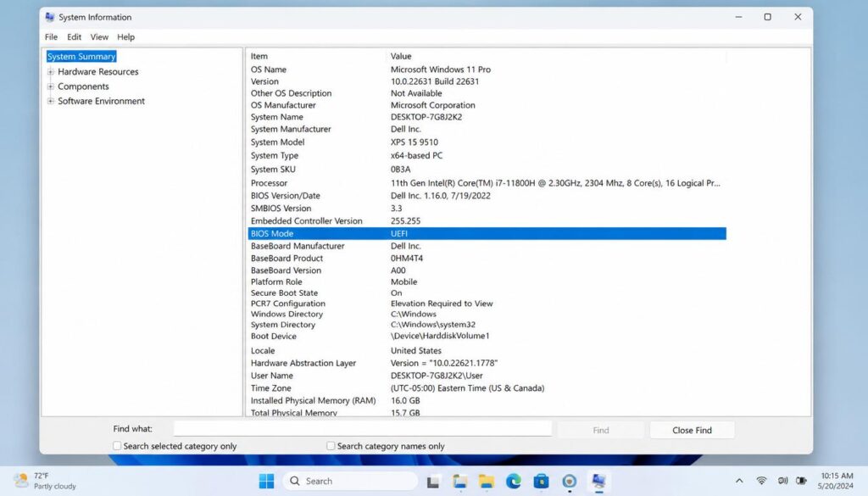Open the yellow File Explorer folder icon
This screenshot has height=496, width=868.
(x=486, y=481)
